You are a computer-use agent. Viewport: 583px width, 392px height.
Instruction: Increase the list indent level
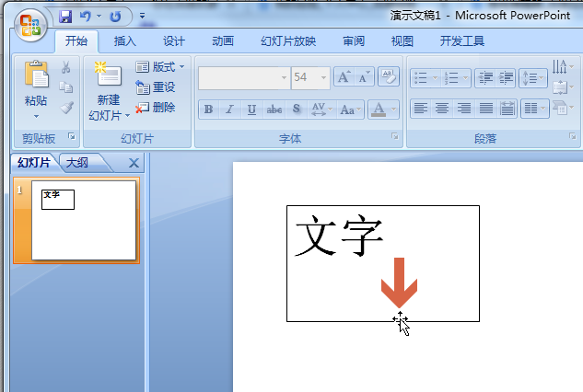(x=506, y=78)
